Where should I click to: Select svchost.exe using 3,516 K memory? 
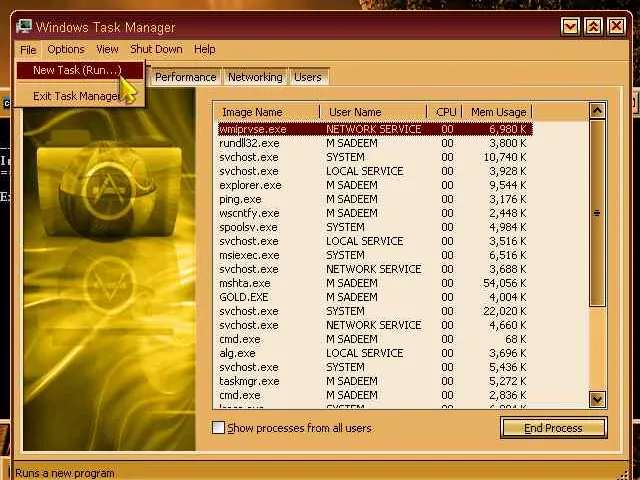point(375,241)
